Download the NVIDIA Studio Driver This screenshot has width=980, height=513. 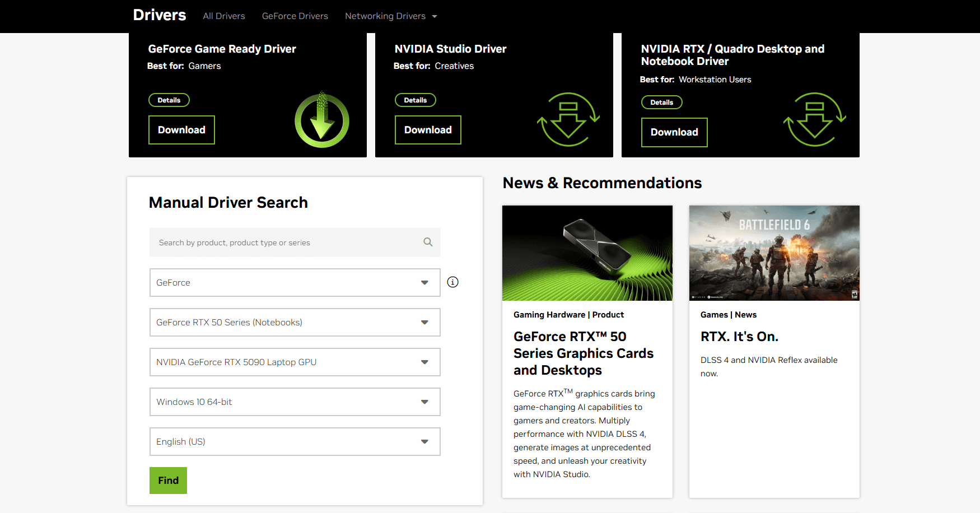[x=428, y=130]
